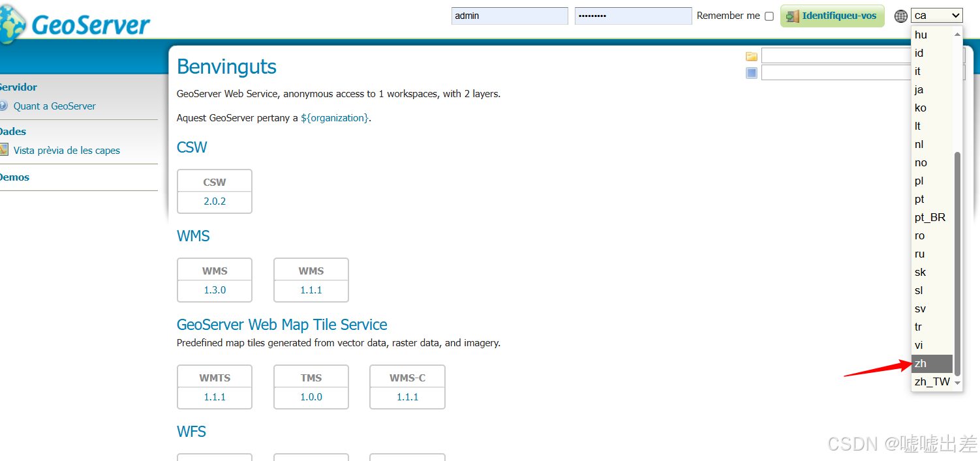
Task: Select id in the language list
Action: [932, 53]
